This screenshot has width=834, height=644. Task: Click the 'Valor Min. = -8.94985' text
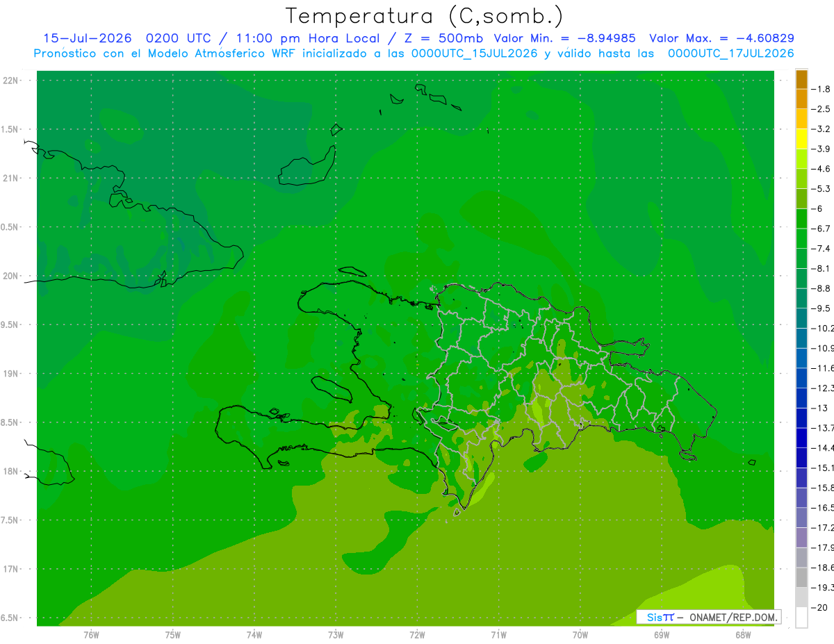tap(564, 38)
